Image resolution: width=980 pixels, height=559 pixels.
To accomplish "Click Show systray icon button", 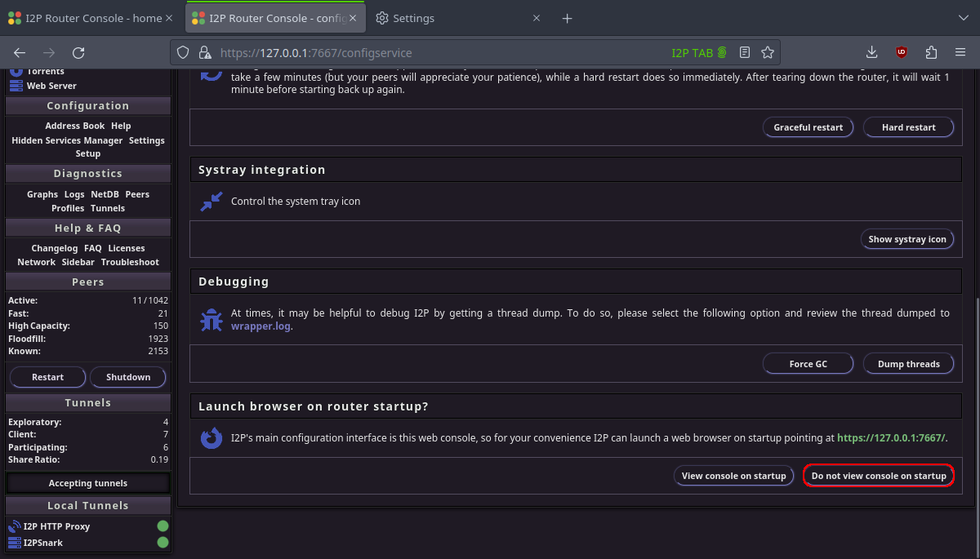I will click(x=907, y=239).
